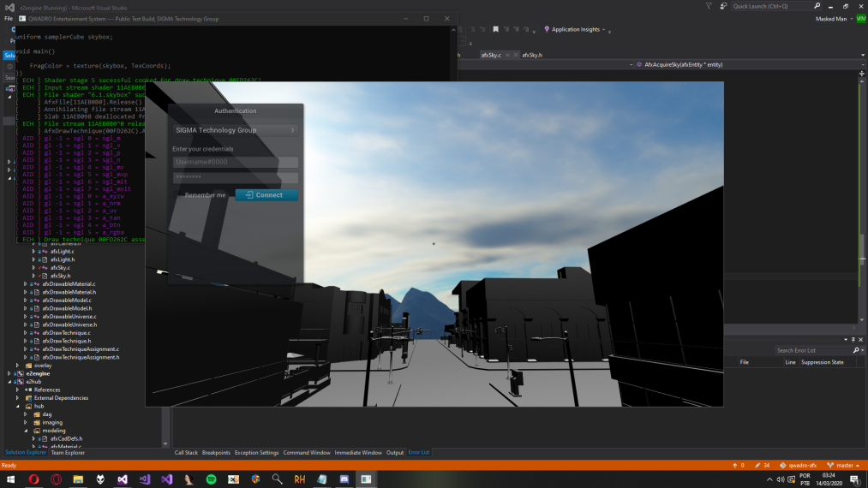Screen dimensions: 868x488
Task: Collapse the e2hub project
Action: 9,382
